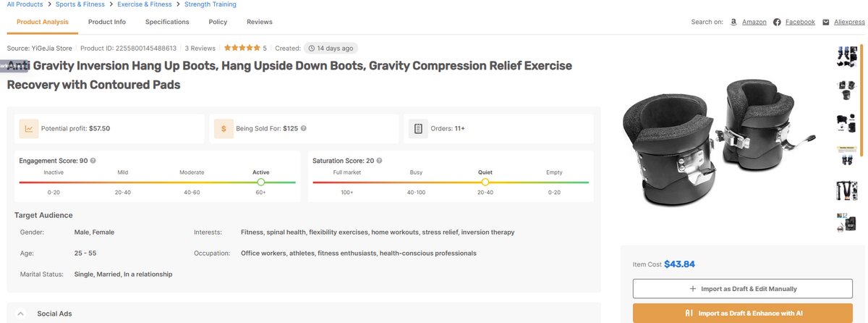
Task: Click the 3 Reviews text
Action: [x=200, y=49]
